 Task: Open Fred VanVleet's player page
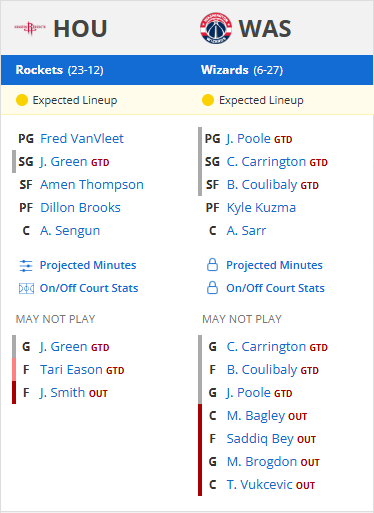[82, 139]
